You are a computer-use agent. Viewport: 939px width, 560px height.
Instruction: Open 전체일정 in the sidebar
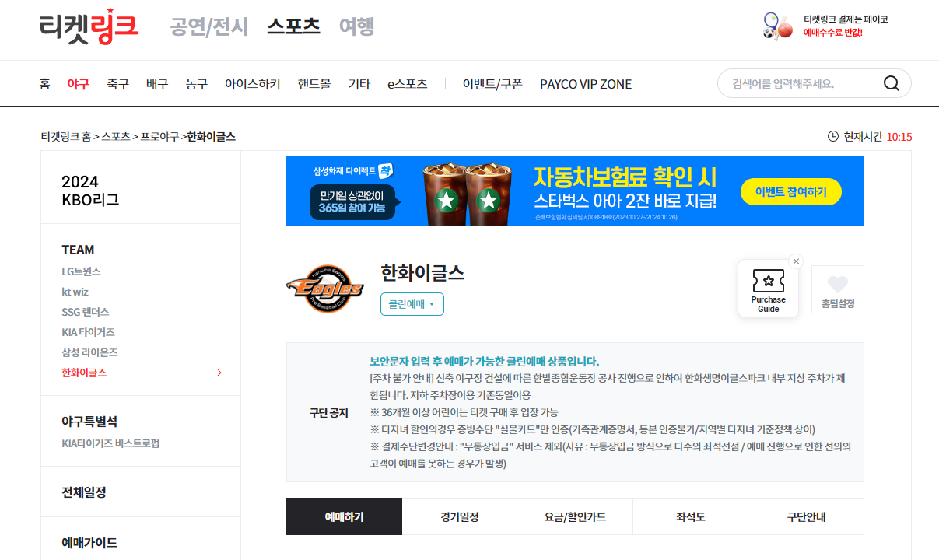(84, 492)
